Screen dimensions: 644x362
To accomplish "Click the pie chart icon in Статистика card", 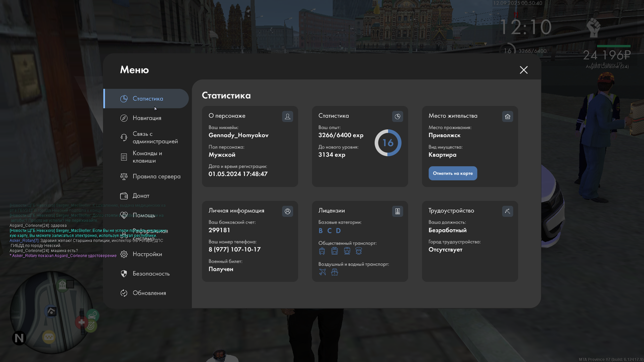I will pyautogui.click(x=397, y=117).
